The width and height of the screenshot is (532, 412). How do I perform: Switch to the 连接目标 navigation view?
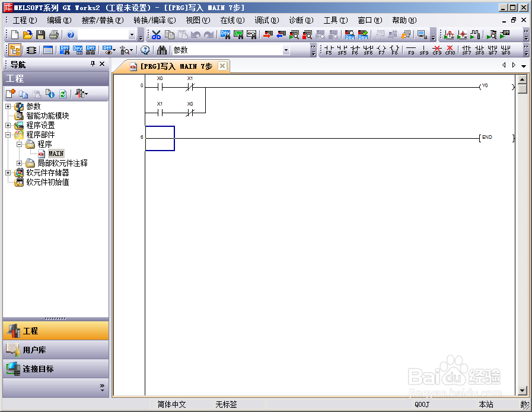[56, 369]
